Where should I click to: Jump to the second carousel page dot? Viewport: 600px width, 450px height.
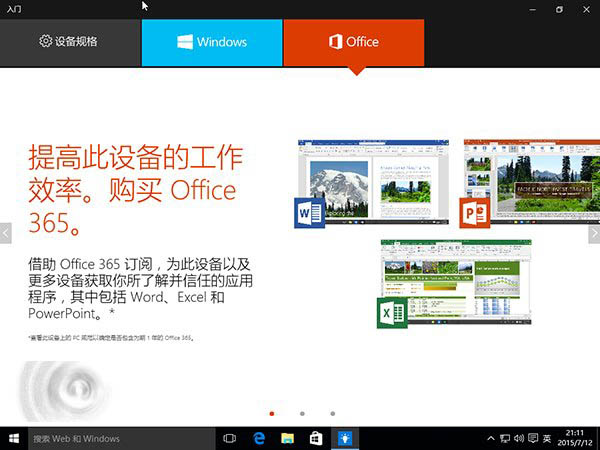(302, 414)
